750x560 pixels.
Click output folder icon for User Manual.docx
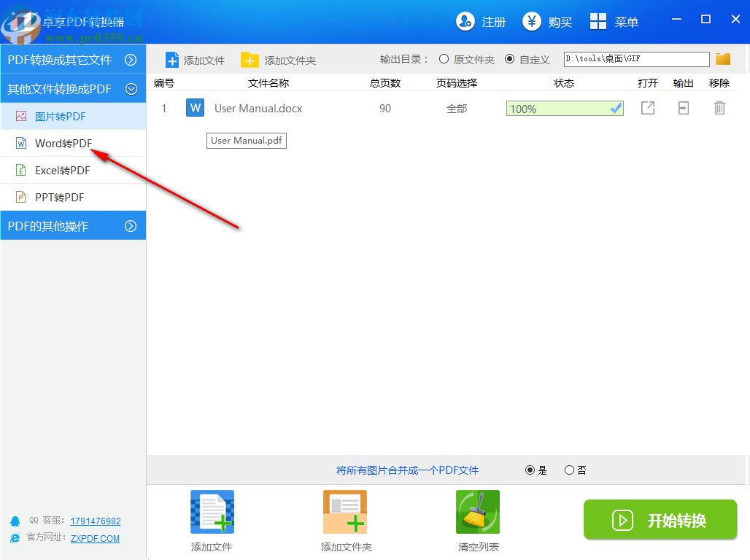coord(684,108)
